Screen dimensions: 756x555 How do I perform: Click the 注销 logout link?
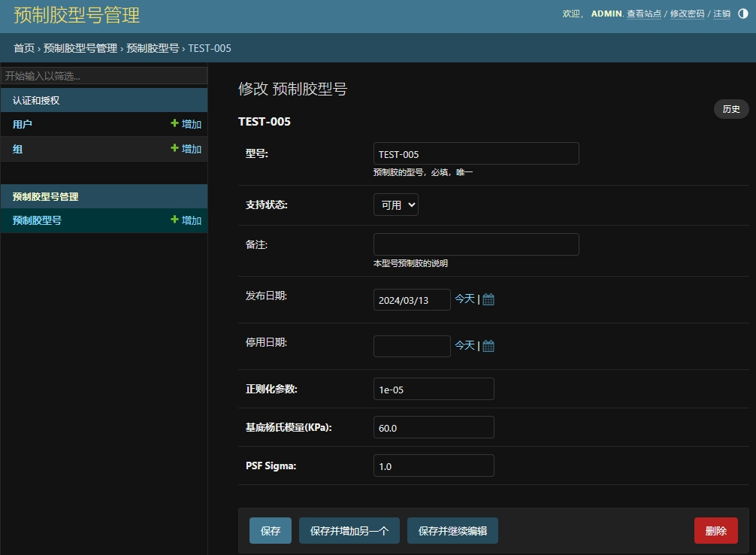point(721,14)
